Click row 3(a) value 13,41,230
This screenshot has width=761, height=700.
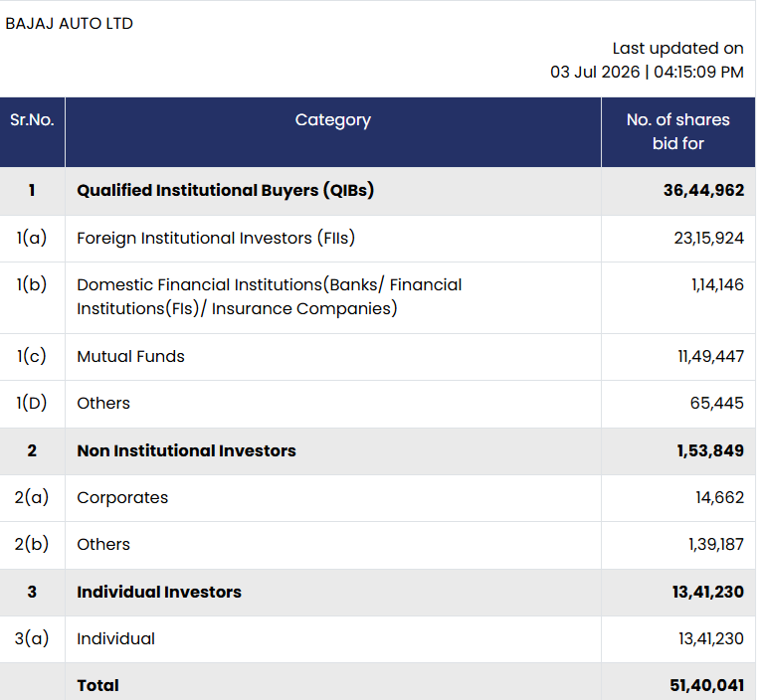(x=711, y=639)
